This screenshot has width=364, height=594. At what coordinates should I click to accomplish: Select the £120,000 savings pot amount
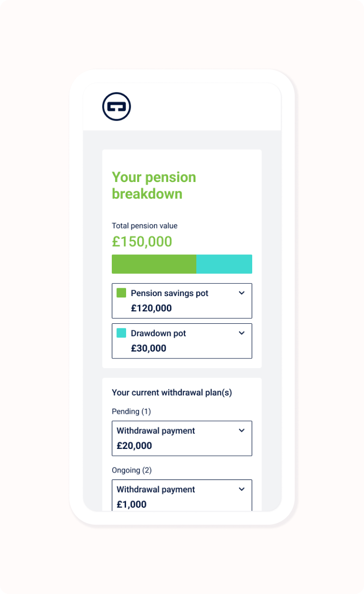coord(151,308)
